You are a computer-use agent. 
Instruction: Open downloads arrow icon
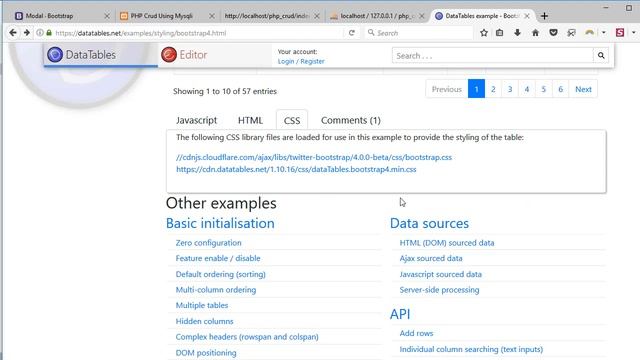tap(517, 33)
